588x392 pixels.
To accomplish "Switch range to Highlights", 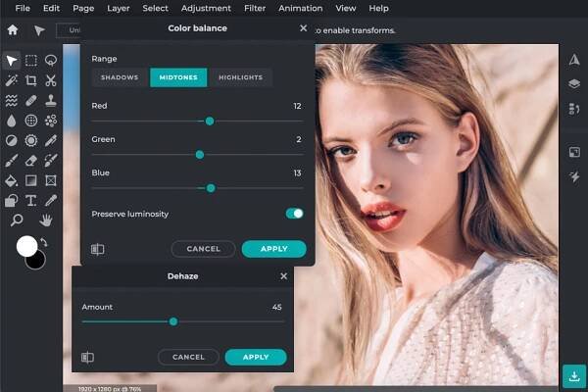I will tap(240, 77).
